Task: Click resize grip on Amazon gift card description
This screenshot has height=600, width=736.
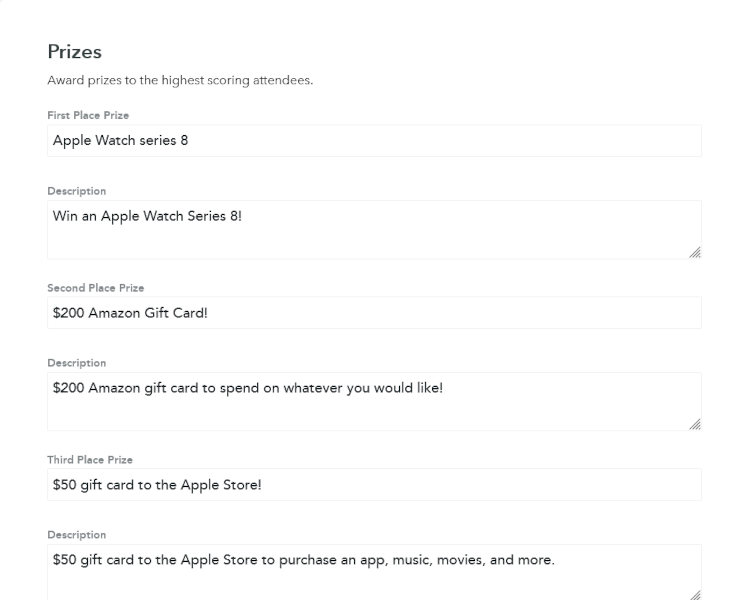Action: 695,425
